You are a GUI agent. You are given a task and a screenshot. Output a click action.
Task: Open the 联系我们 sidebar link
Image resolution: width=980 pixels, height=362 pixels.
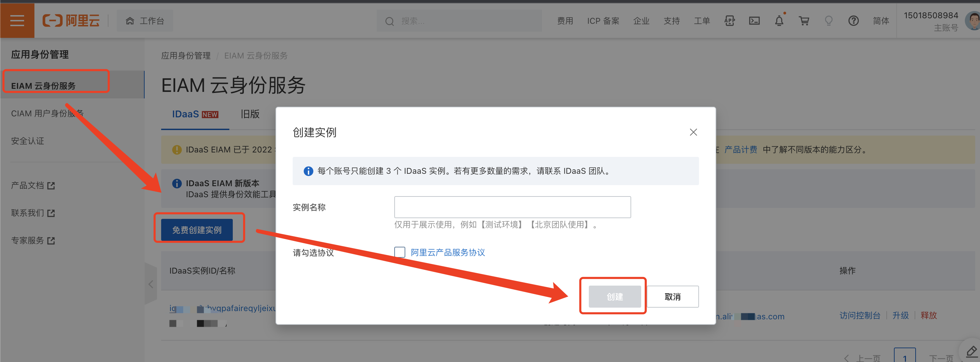[x=28, y=213]
